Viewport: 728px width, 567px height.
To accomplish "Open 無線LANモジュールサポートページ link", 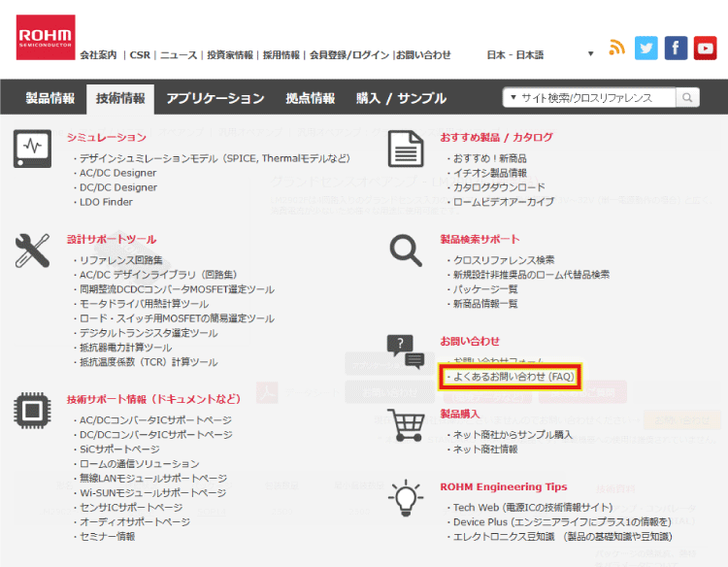I will (x=153, y=479).
